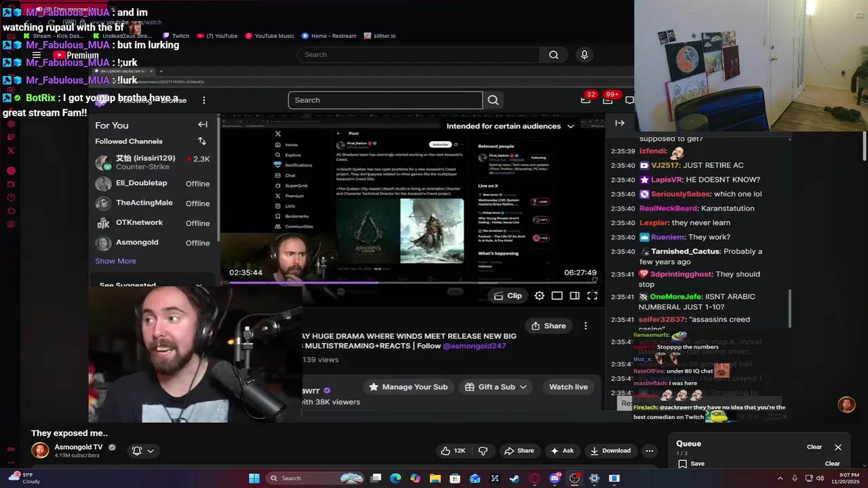The width and height of the screenshot is (868, 488).
Task: Focus the YouTube top search field
Action: point(418,55)
